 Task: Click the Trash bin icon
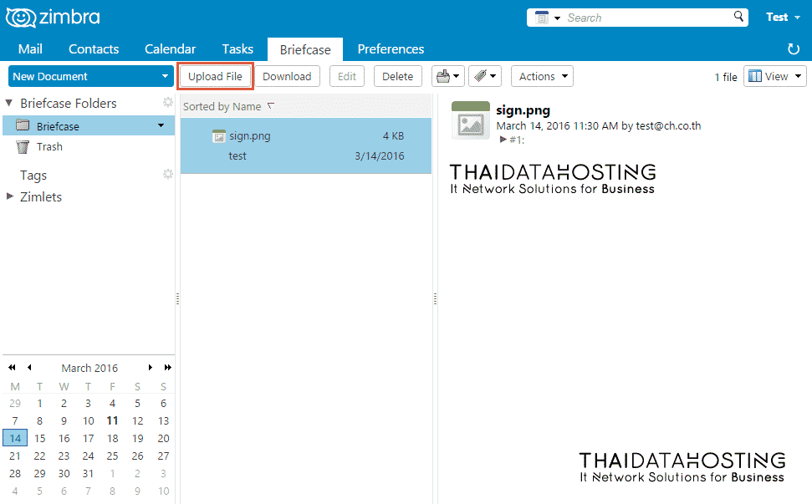(23, 147)
